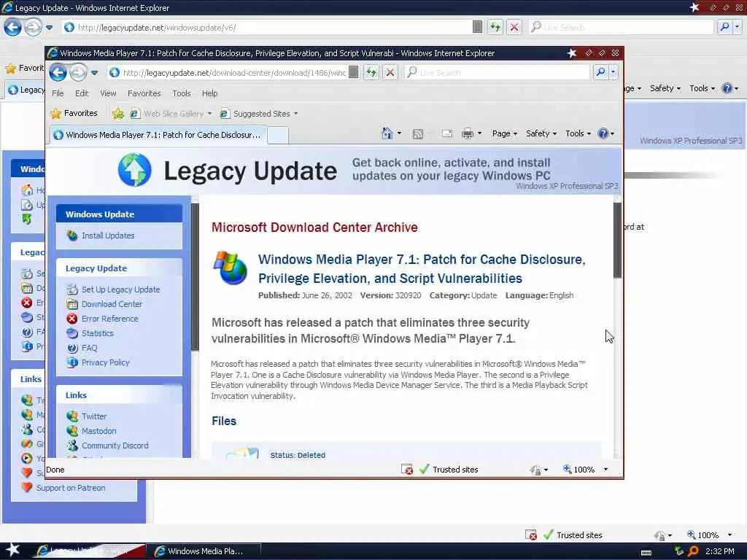Open search provider dropdown in front window
Image resolution: width=747 pixels, height=560 pixels.
tap(613, 72)
